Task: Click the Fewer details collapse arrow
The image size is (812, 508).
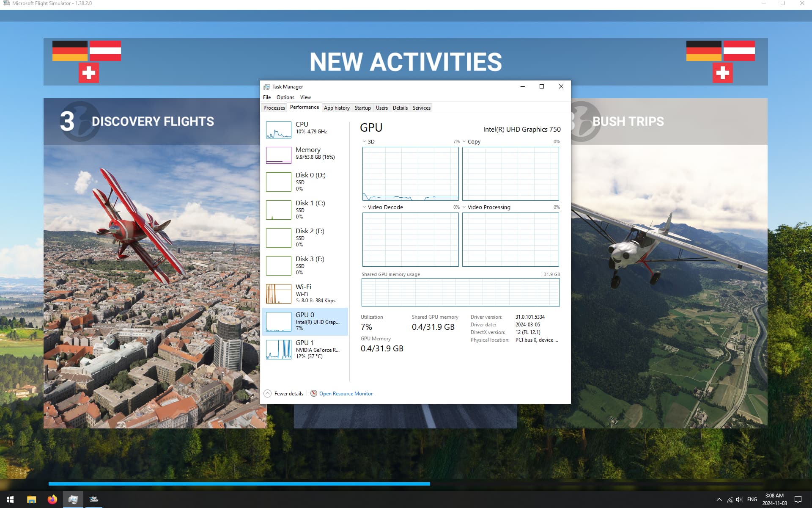Action: click(x=267, y=393)
